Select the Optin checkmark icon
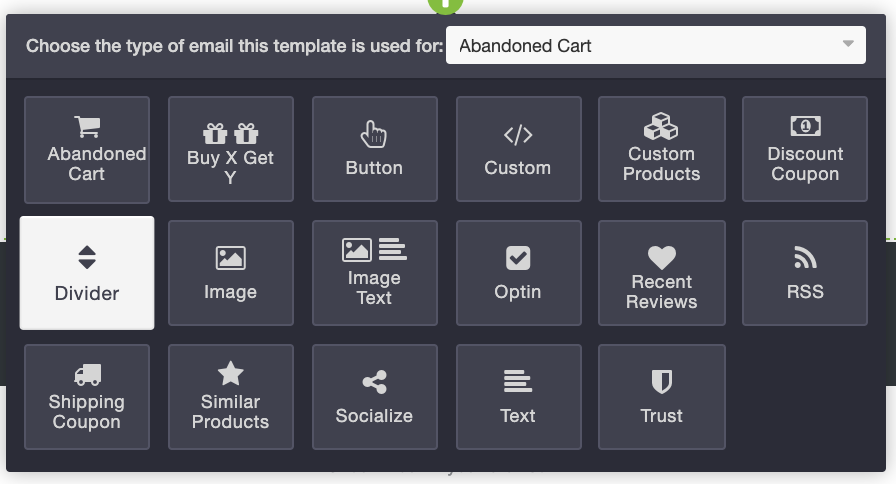The height and width of the screenshot is (484, 896). (x=518, y=258)
